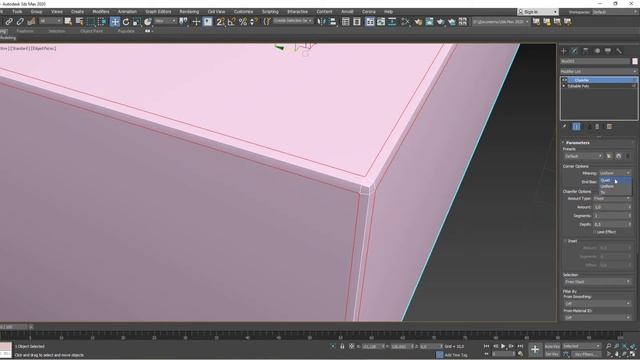This screenshot has height=360, width=640.
Task: Choose Uniform in the Mitering list
Action: (615, 186)
